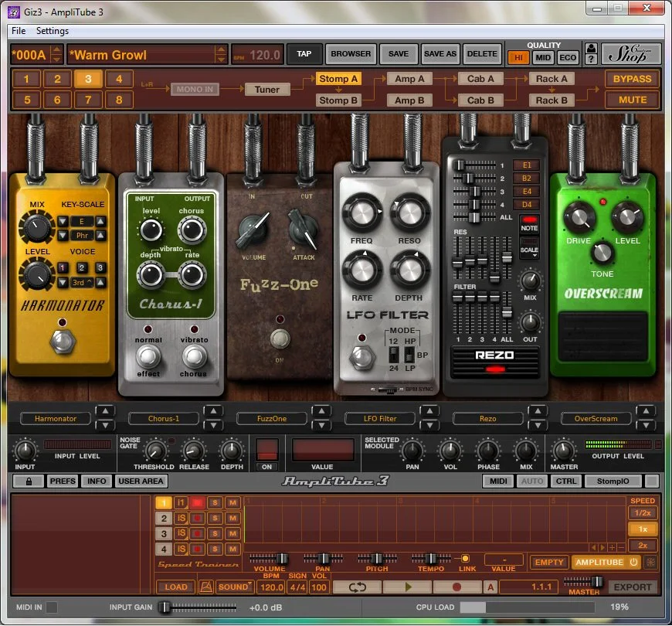Open the Custom Shop logo button
The width and height of the screenshot is (672, 626).
[630, 53]
